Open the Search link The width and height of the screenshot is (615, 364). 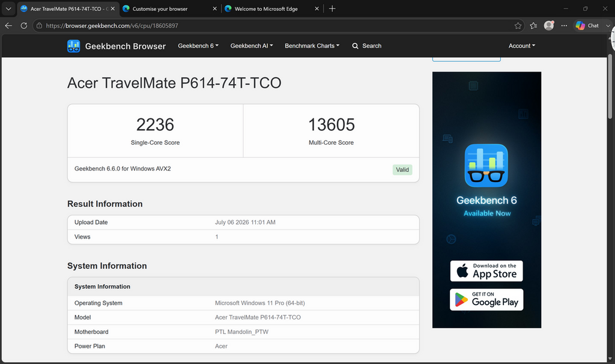click(x=367, y=46)
